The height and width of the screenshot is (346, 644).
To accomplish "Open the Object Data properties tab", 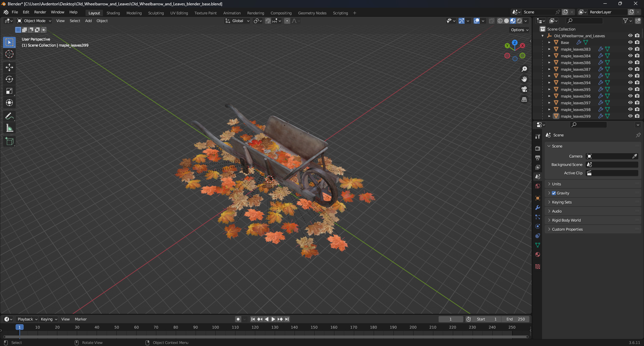I will 538,245.
